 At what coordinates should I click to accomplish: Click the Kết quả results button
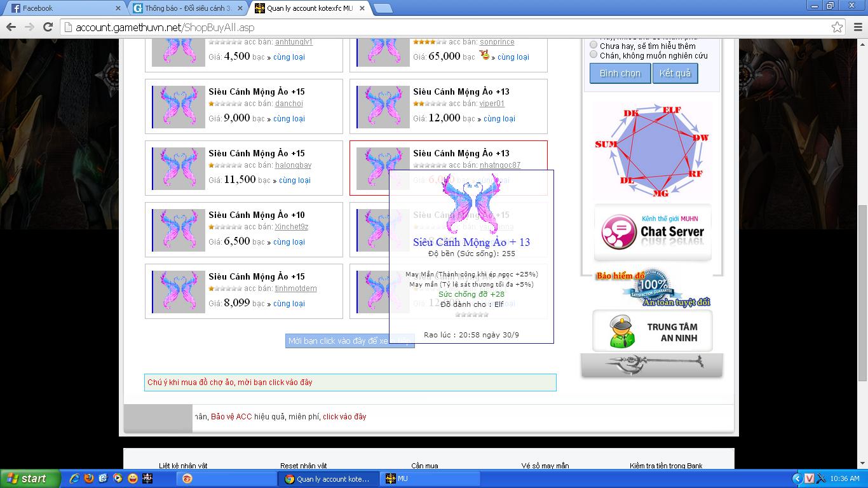pyautogui.click(x=675, y=73)
